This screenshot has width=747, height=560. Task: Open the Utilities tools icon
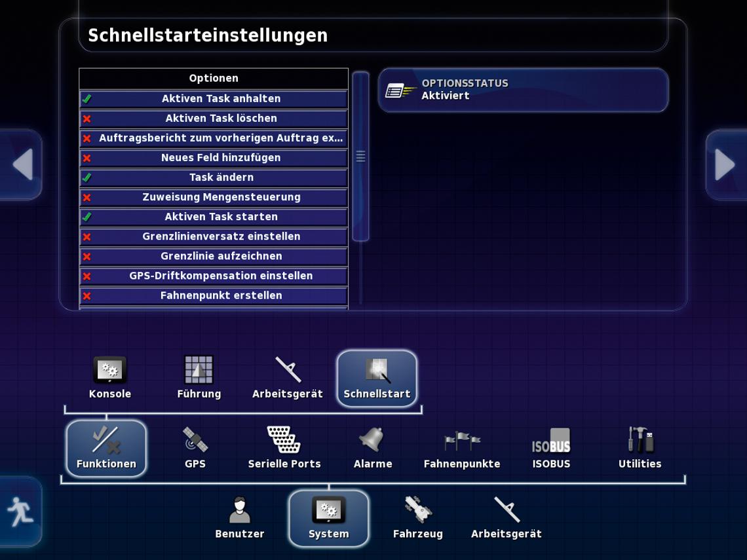coord(640,447)
